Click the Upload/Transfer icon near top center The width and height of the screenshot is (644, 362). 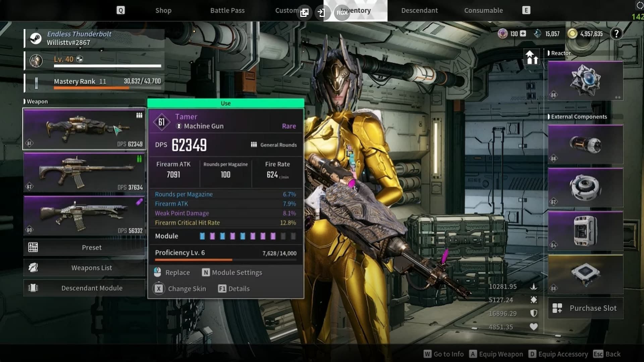pyautogui.click(x=322, y=12)
